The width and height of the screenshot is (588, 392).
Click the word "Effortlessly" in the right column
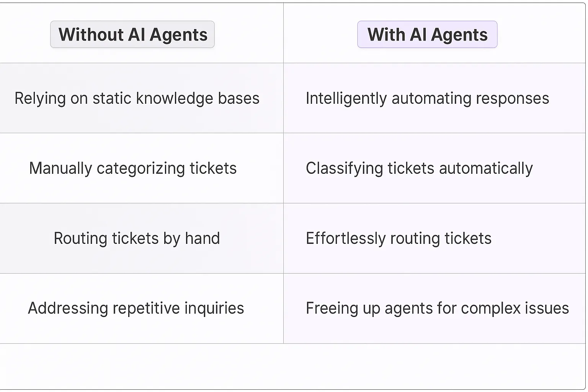pos(345,238)
